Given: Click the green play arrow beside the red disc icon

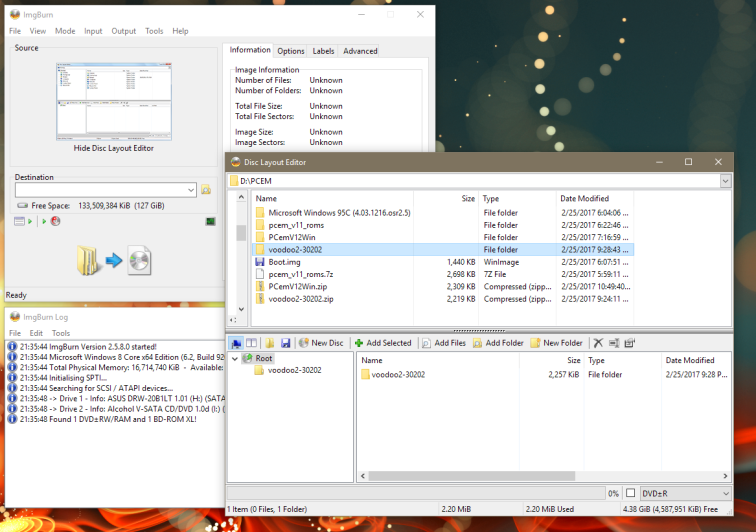Looking at the screenshot, I should (44, 221).
